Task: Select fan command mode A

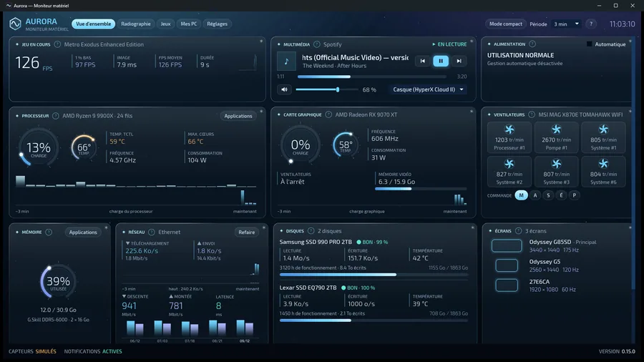Action: pyautogui.click(x=535, y=195)
